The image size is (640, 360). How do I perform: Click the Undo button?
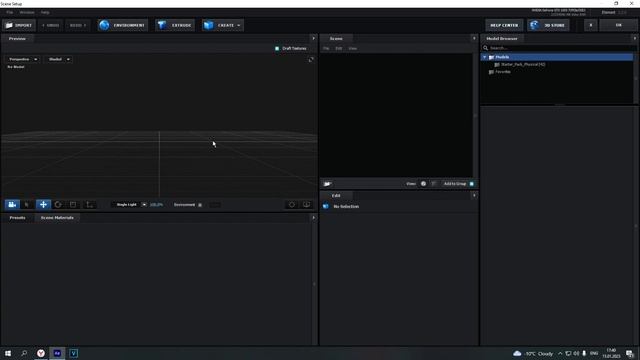tap(51, 25)
